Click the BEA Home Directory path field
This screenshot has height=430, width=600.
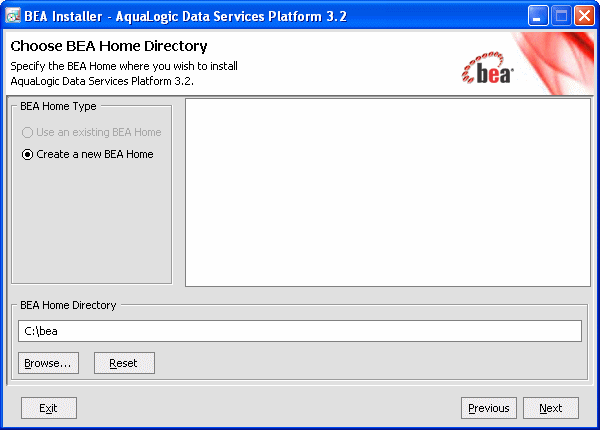(300, 331)
